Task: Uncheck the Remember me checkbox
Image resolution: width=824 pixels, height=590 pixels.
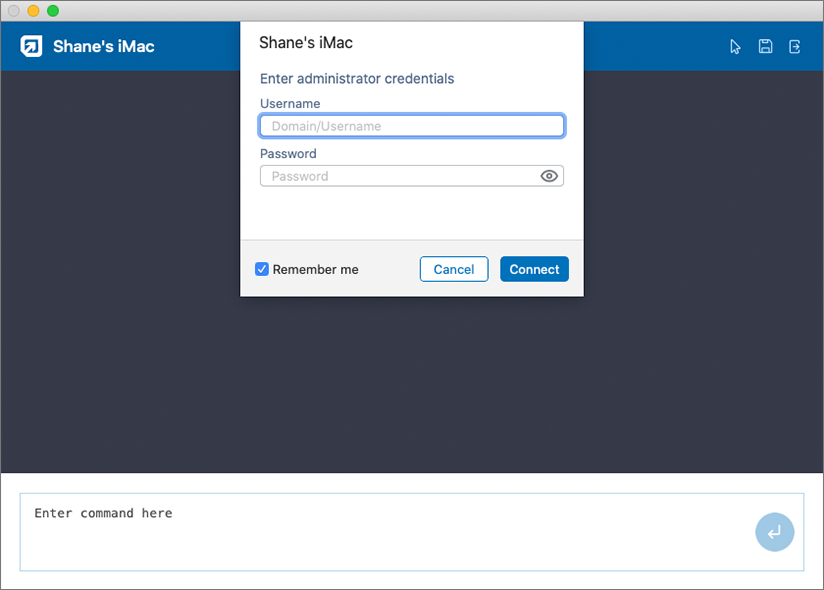Action: [262, 269]
